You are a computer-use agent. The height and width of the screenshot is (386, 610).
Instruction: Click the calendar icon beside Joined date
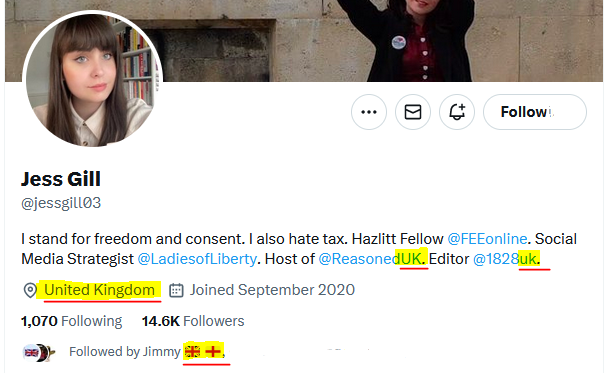click(176, 290)
